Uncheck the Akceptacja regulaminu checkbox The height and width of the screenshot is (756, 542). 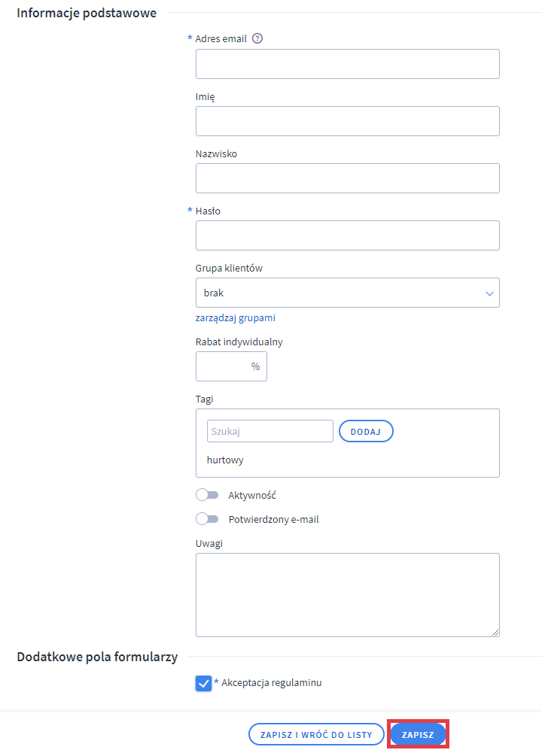pyautogui.click(x=203, y=683)
